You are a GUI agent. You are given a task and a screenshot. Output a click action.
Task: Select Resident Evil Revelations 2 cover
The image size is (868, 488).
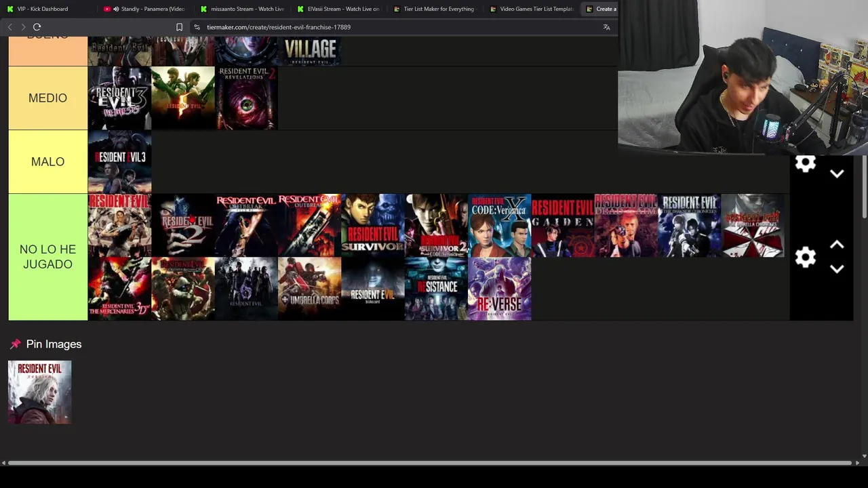tap(246, 98)
